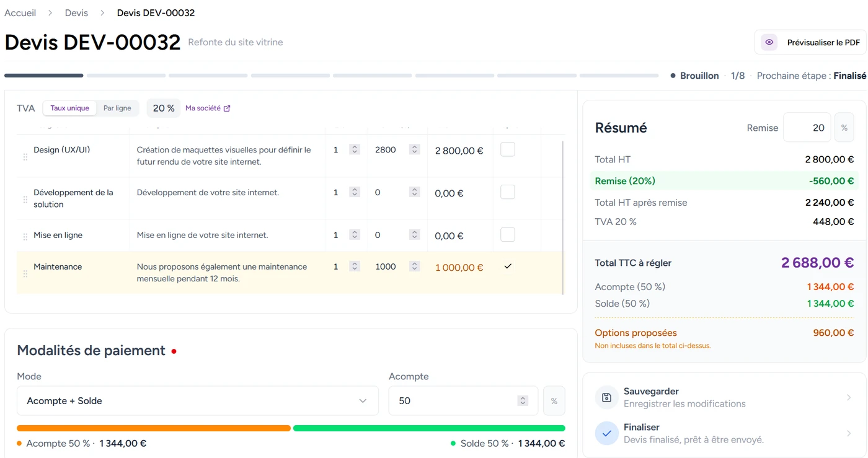Click the Options proposées amount 960,00 €
The height and width of the screenshot is (458, 868).
click(834, 333)
